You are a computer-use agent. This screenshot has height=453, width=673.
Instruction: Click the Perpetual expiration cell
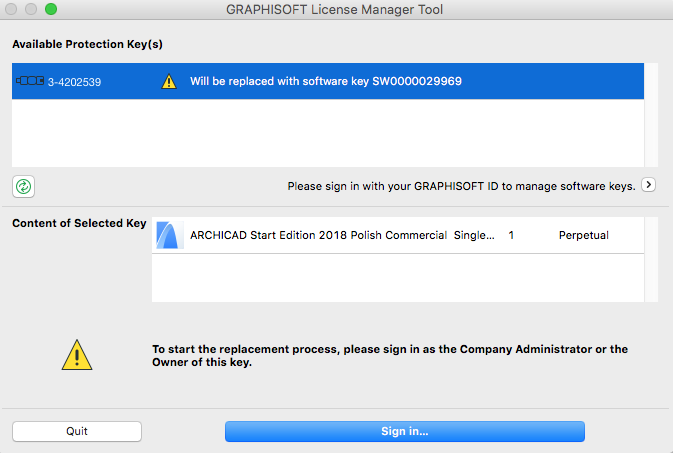[584, 236]
